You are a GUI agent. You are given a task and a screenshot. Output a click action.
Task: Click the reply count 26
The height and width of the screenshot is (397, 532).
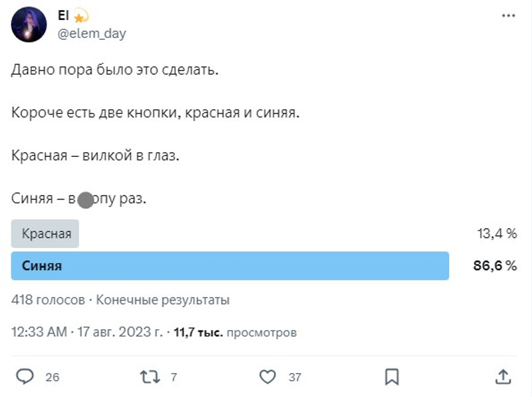[53, 378]
